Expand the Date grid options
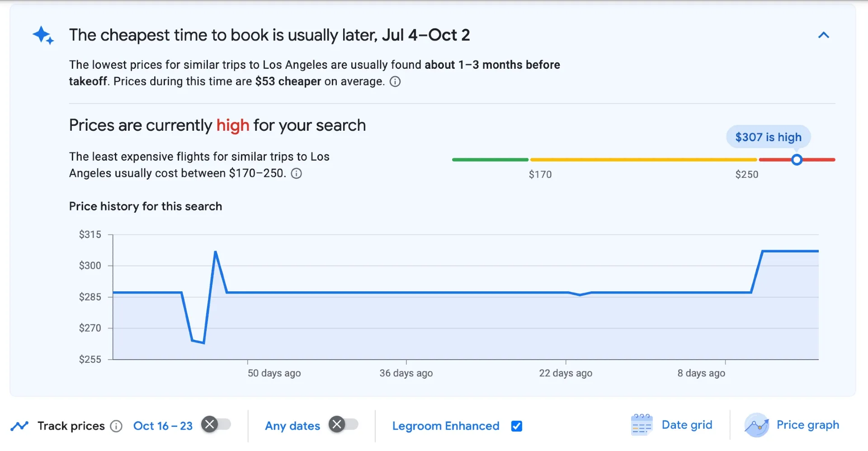Viewport: 868px width, 451px height. pos(687,425)
